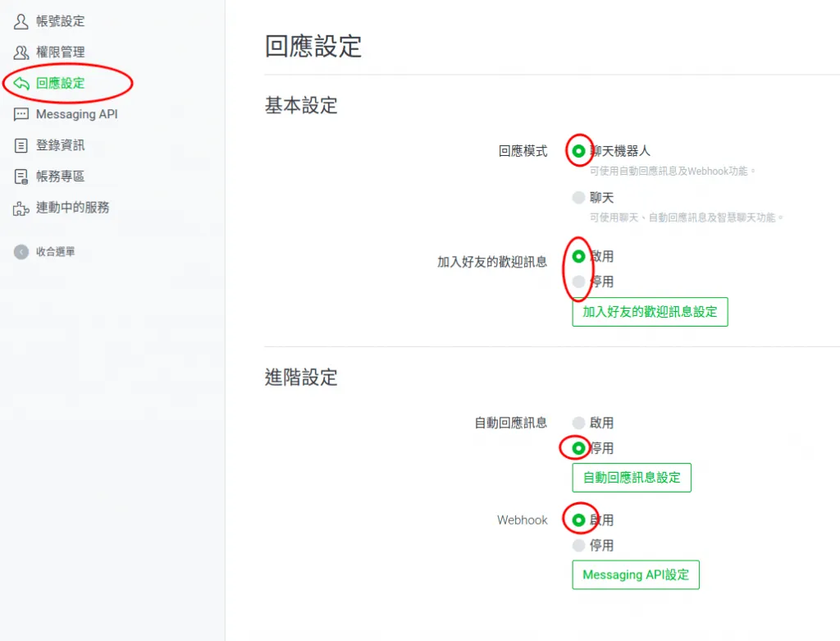The width and height of the screenshot is (840, 641).
Task: Click the 連動中的服務 puzzle icon
Action: (21, 208)
